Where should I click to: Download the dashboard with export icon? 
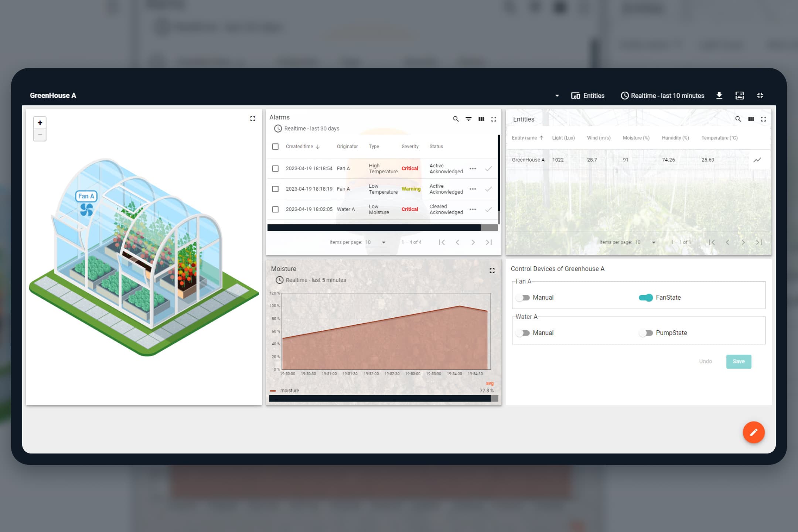click(719, 96)
